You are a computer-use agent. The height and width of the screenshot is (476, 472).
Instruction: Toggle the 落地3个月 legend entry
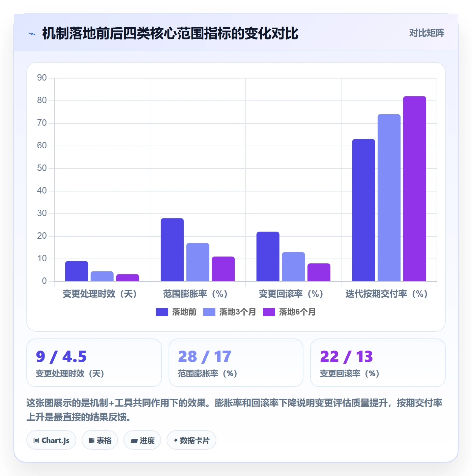coord(229,312)
